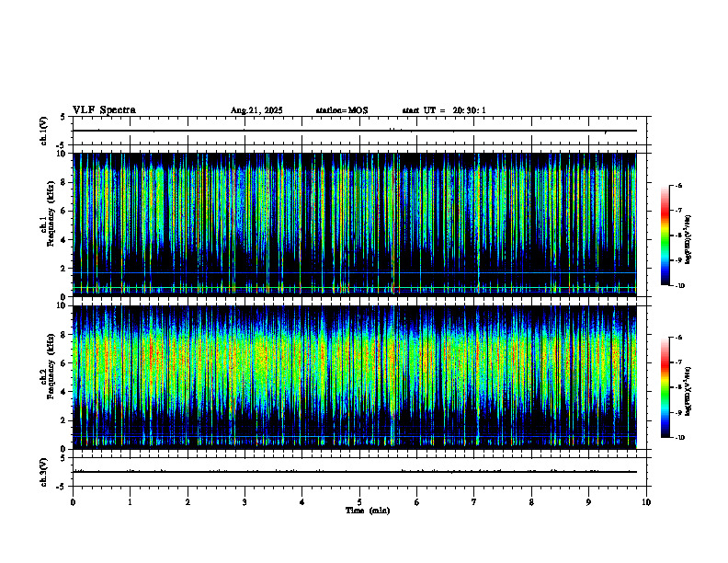728x563 pixels.
Task: Click the '-6' label on ch.1 color bar
Action: (678, 185)
